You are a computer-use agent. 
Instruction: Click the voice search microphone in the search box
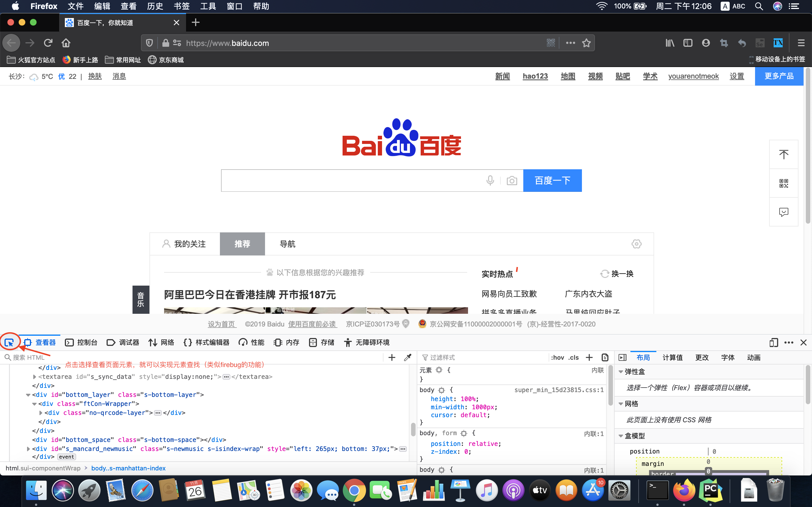[x=490, y=180]
